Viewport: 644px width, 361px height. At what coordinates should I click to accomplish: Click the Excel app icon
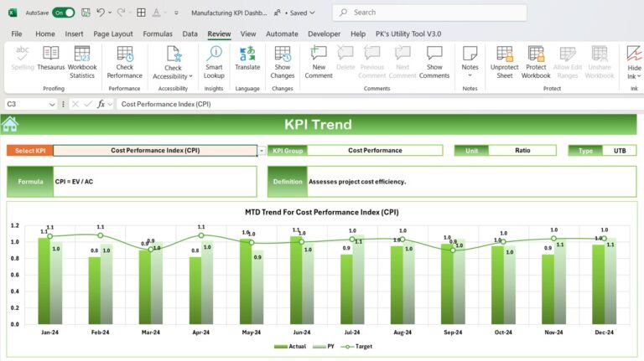click(x=13, y=13)
